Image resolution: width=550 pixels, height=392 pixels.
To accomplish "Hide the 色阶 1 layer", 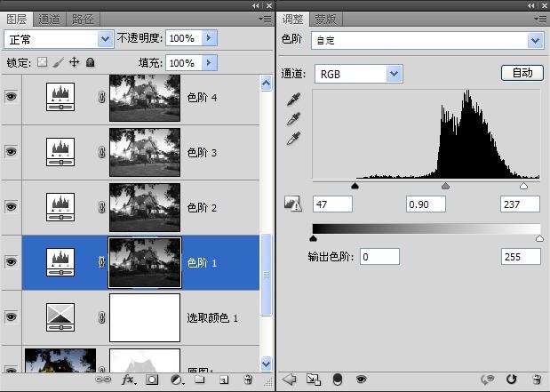I will tap(11, 262).
